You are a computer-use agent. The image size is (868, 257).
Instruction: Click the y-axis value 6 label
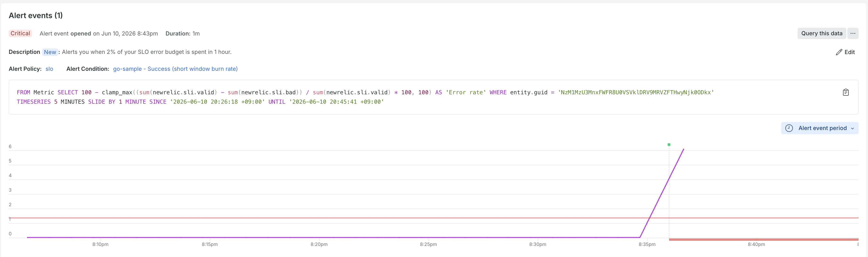click(x=10, y=147)
